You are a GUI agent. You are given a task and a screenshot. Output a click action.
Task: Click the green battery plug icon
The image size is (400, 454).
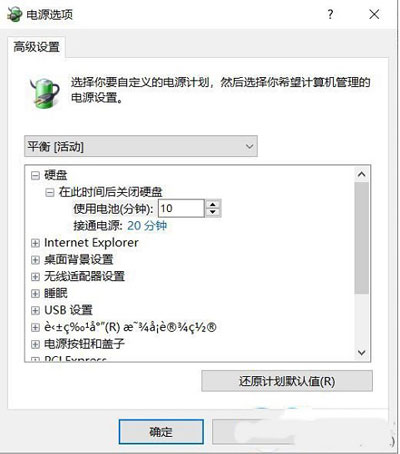coord(45,92)
